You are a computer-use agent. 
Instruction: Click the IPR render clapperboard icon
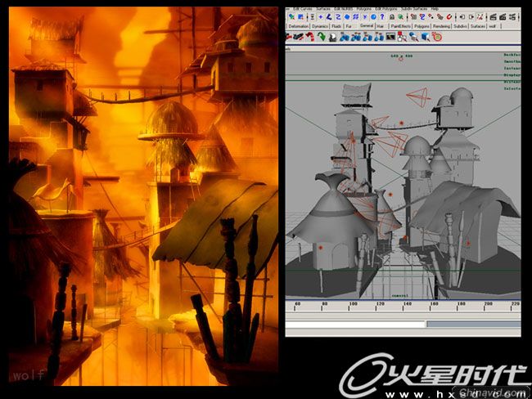tap(503, 17)
